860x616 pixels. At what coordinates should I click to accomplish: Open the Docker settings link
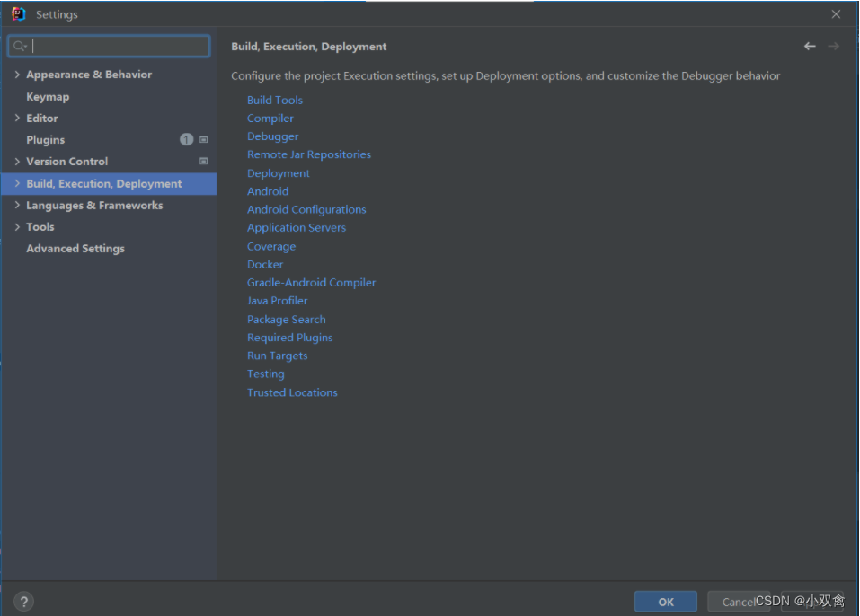click(264, 264)
